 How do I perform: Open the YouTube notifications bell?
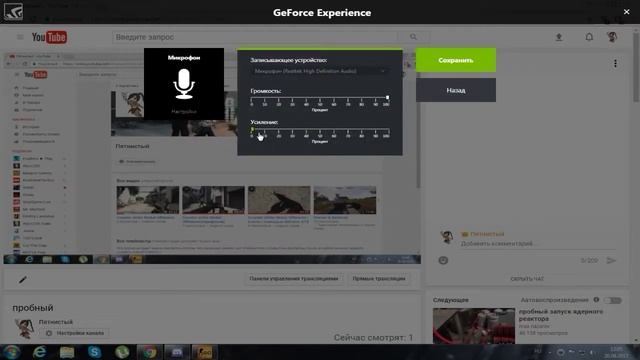(589, 37)
